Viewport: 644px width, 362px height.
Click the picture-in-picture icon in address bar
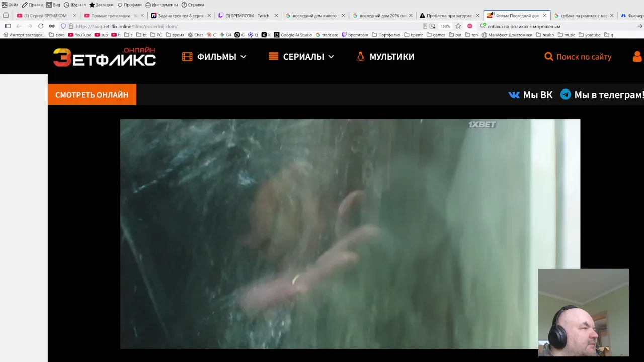pos(432,26)
